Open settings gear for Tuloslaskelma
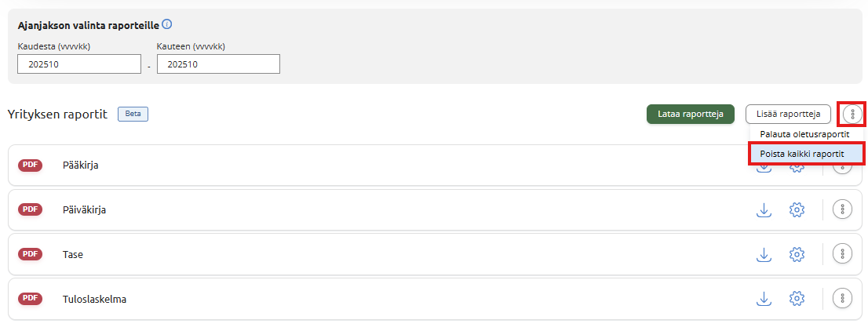Viewport: 868px width, 331px height. pos(797,299)
